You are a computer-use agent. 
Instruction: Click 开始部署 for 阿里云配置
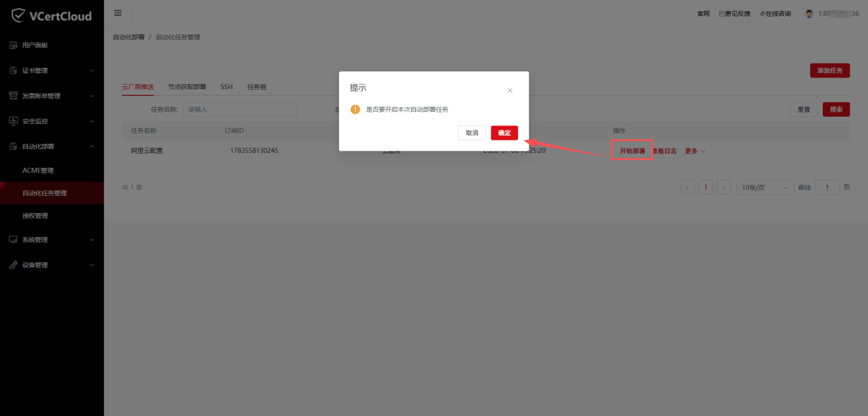point(632,151)
